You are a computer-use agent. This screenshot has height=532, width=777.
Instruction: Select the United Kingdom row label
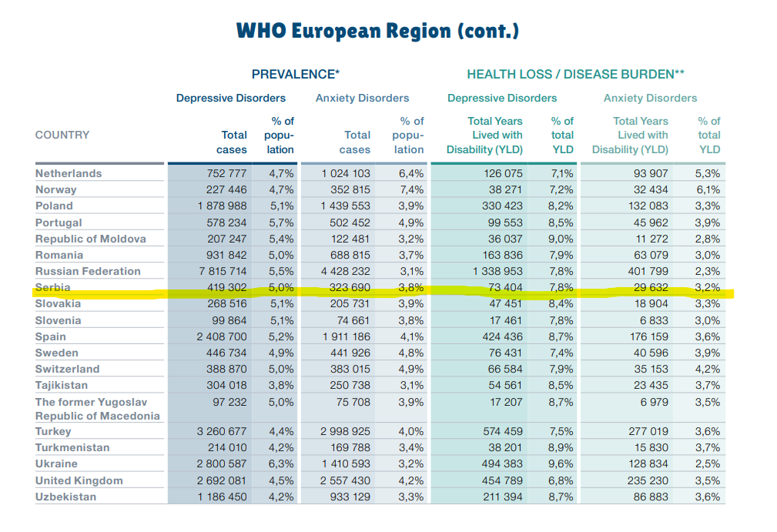pos(79,480)
